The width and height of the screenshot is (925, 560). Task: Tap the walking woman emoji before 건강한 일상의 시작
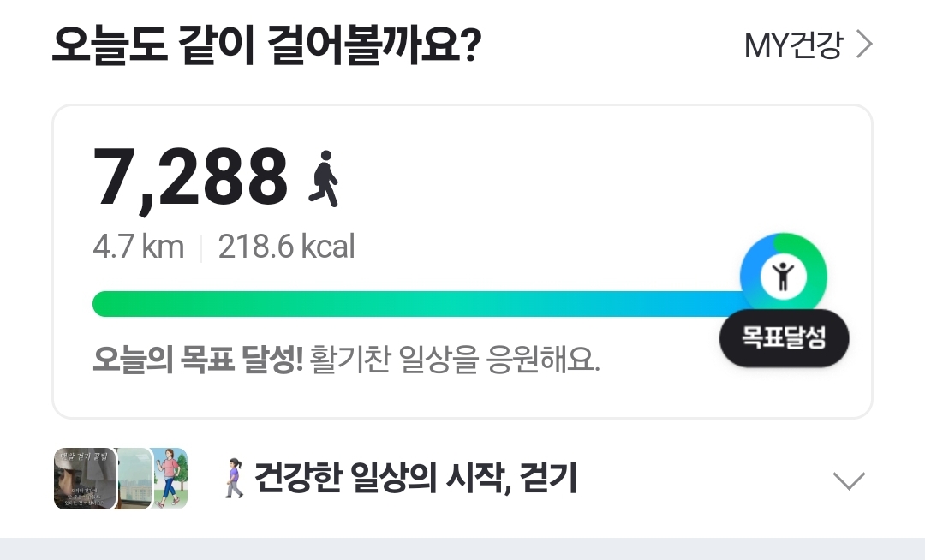(234, 479)
